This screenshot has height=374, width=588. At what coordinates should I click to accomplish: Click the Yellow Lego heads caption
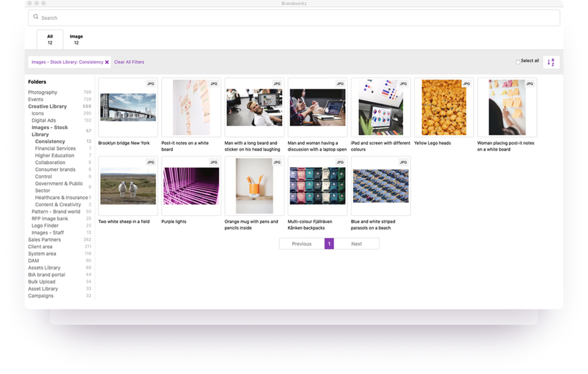tap(432, 143)
